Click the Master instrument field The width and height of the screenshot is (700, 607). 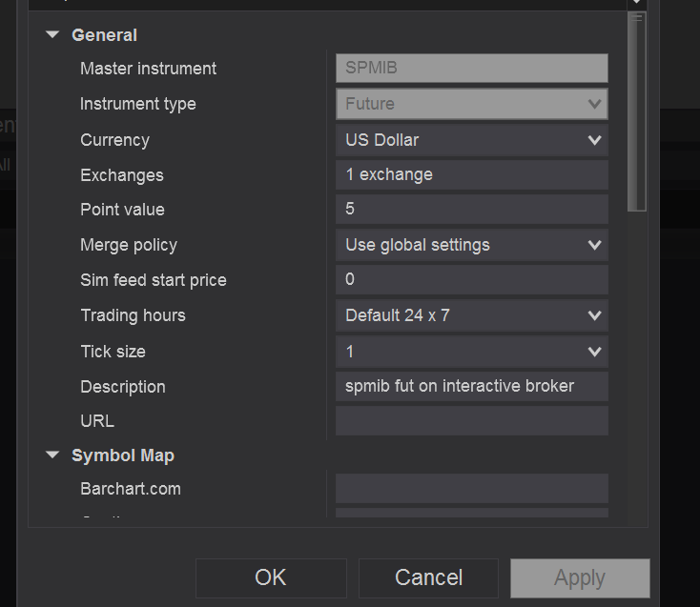[x=471, y=69]
